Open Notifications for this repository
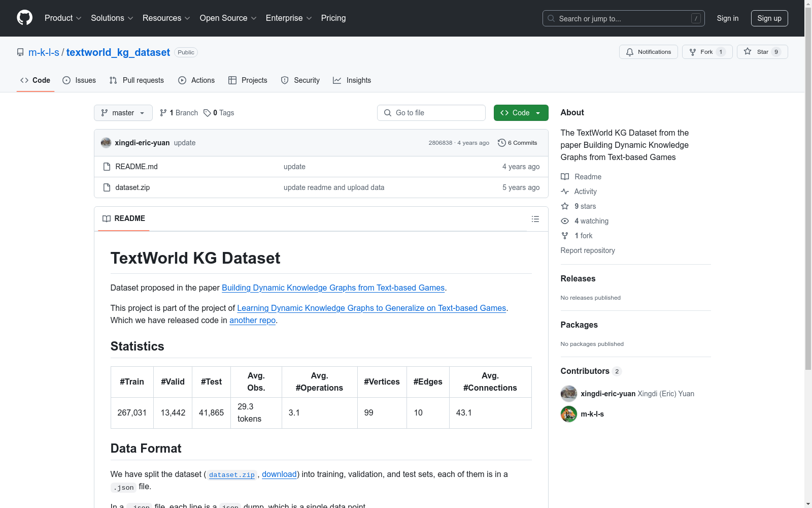Viewport: 812px width, 508px height. 649,52
